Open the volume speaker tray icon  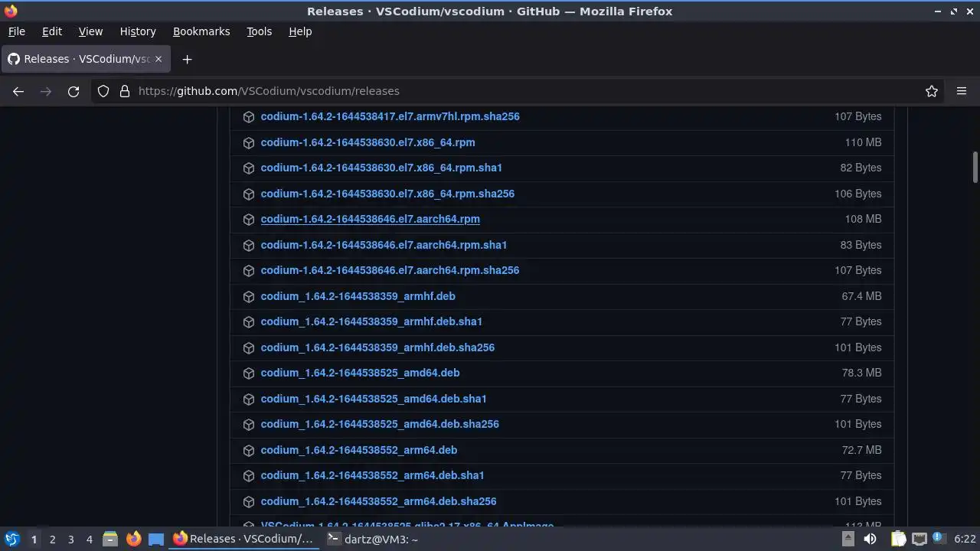coord(870,540)
